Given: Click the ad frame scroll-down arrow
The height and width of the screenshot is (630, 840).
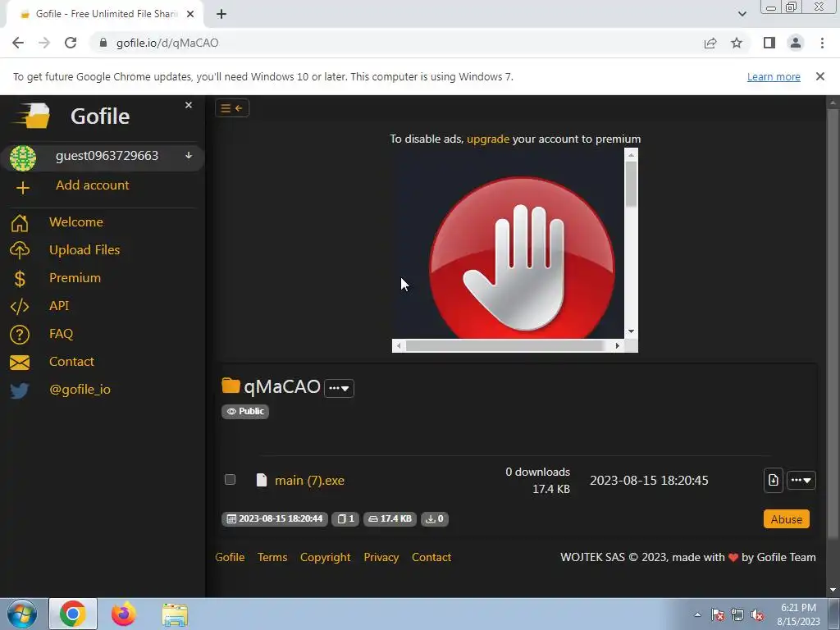Looking at the screenshot, I should (631, 331).
